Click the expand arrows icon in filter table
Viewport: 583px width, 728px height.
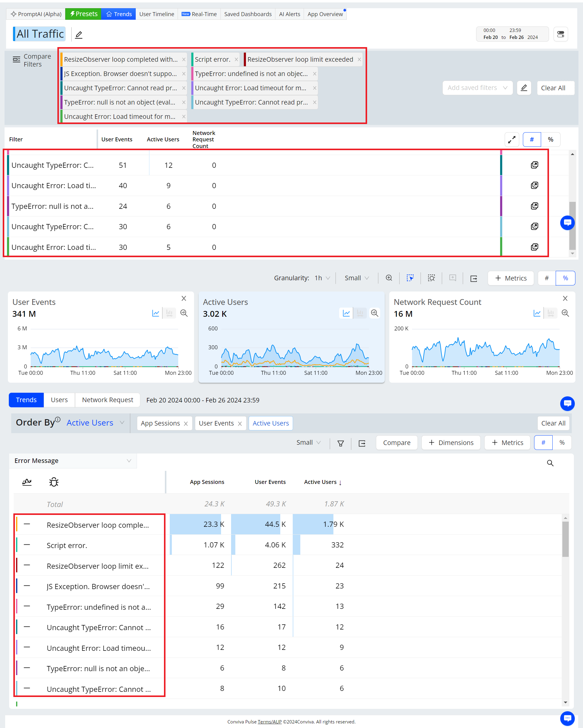coord(511,140)
